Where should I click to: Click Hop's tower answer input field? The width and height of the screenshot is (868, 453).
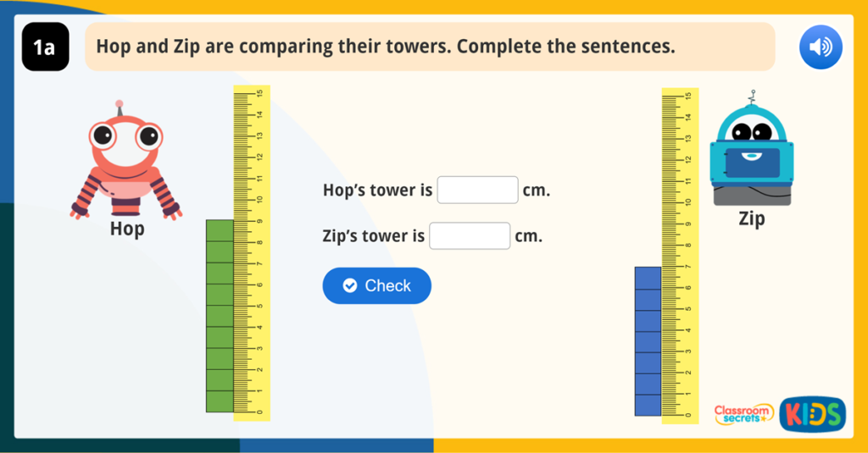point(477,191)
